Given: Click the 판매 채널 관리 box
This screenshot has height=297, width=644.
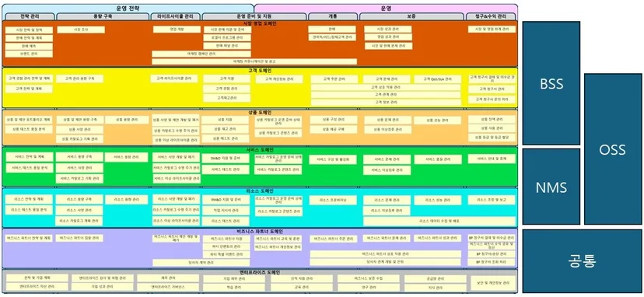Looking at the screenshot, I should tap(227, 46).
